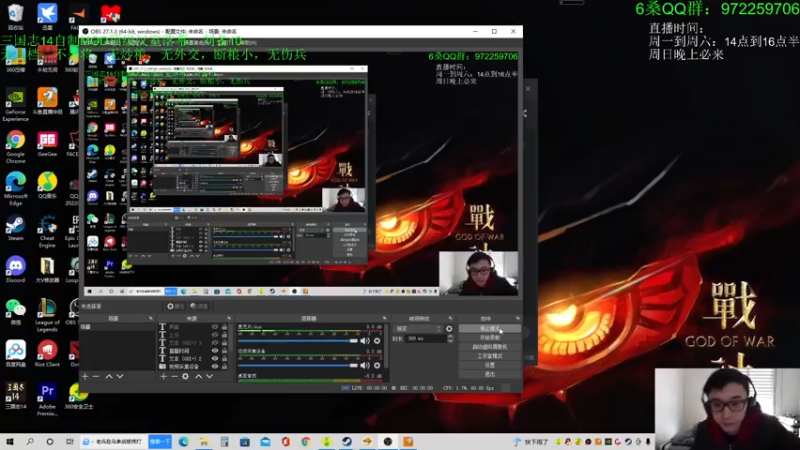Toggle visibility of video capture device source
Screen dimensions: 800x450
pos(215,366)
